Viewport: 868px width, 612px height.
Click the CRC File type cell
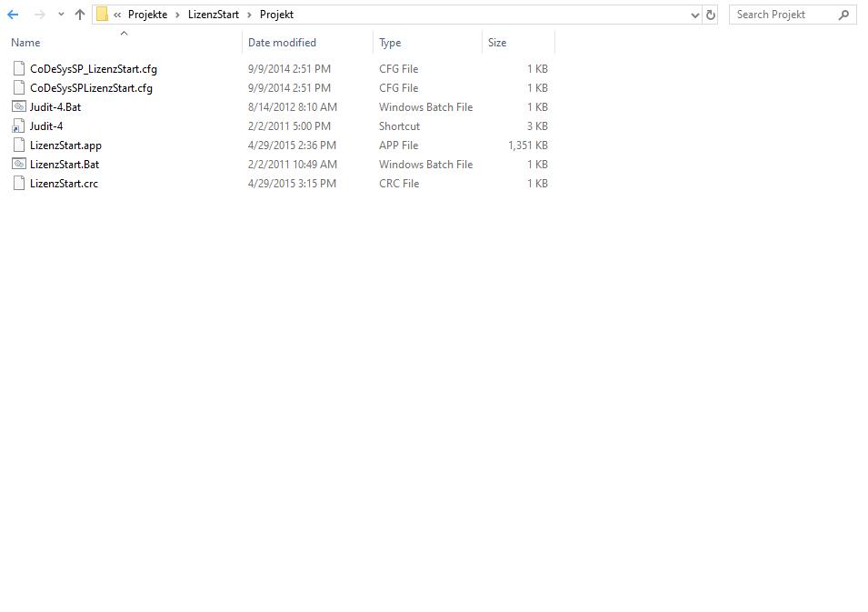pyautogui.click(x=399, y=184)
